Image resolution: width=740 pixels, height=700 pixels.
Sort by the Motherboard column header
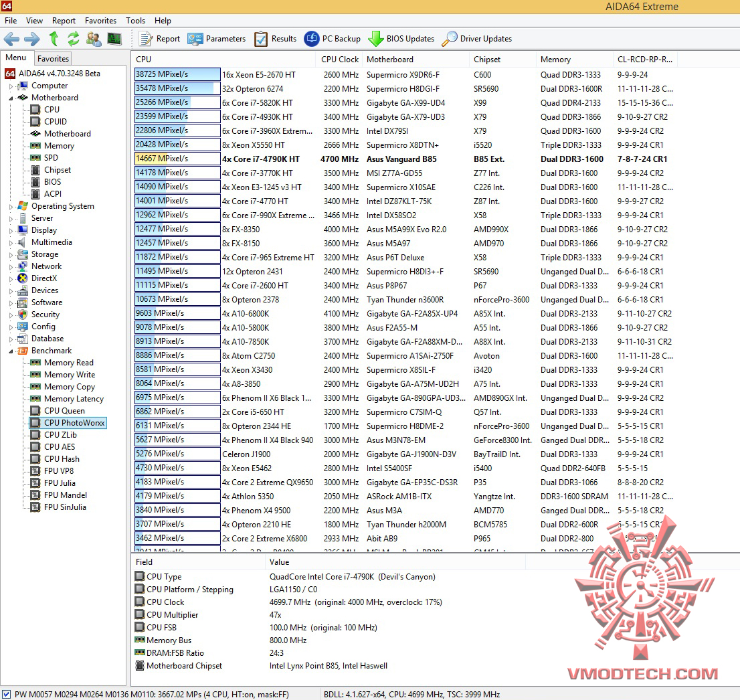[417, 60]
